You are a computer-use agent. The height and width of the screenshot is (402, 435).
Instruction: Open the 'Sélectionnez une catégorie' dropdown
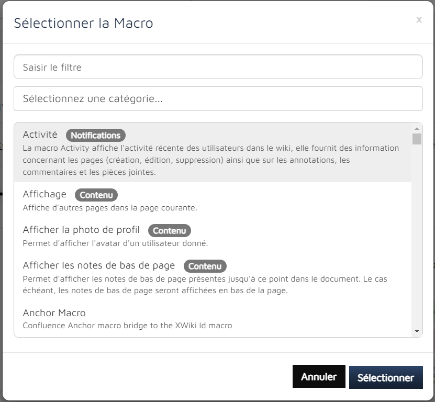point(218,99)
